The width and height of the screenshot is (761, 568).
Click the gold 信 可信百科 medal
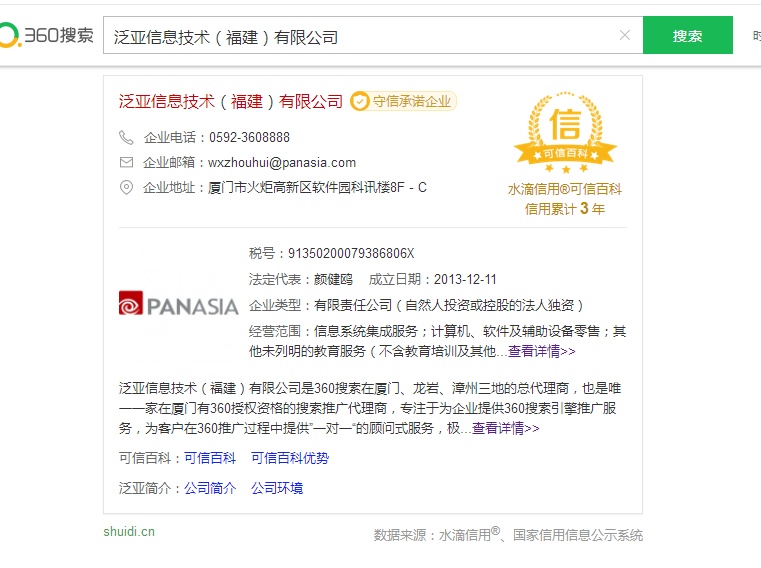click(565, 133)
